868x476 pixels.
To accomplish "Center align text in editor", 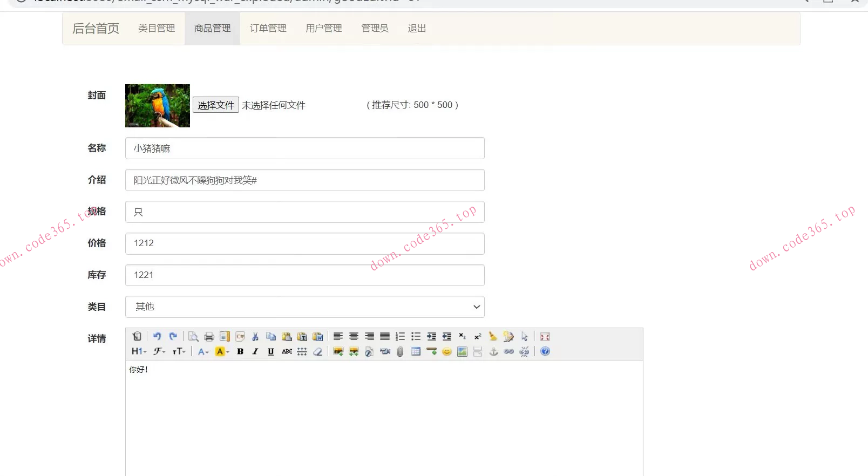I will click(354, 336).
